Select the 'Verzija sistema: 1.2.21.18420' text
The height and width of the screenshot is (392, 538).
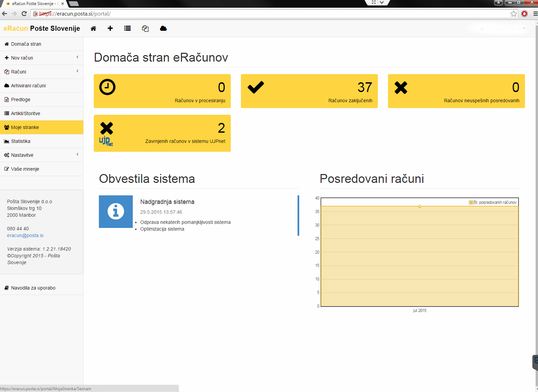click(x=39, y=249)
